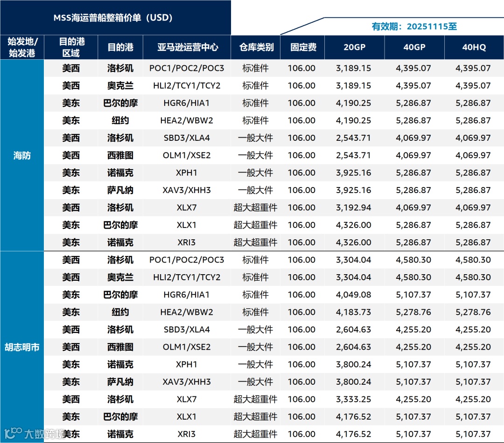This screenshot has height=443, width=504.
Task: Select "XAV3/XHH3" in the 胡志明市 section
Action: pos(186,381)
